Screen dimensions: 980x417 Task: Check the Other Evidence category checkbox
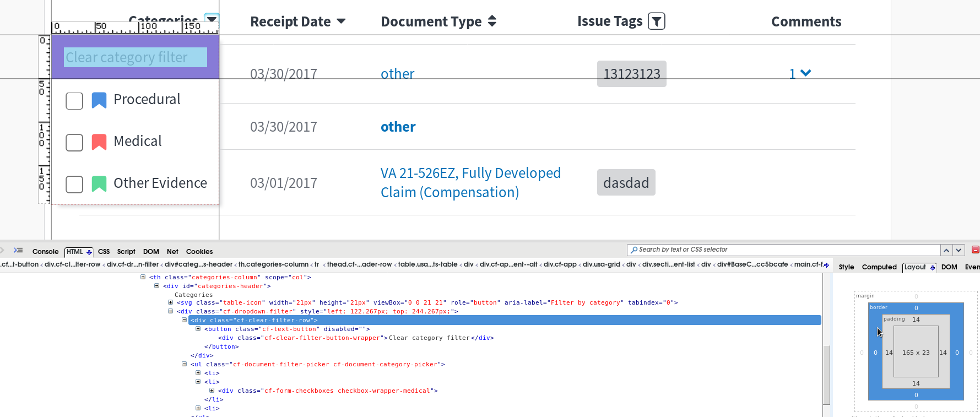[74, 185]
